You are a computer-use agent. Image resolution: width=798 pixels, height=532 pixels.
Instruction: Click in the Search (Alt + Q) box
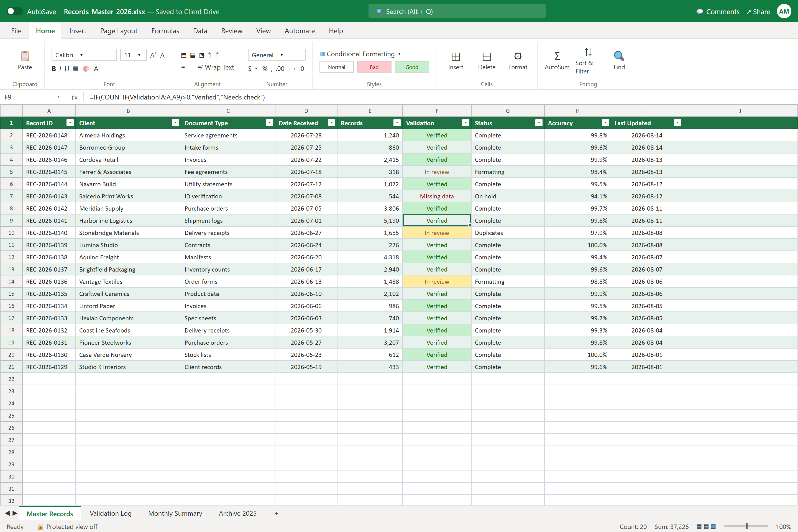pyautogui.click(x=457, y=12)
